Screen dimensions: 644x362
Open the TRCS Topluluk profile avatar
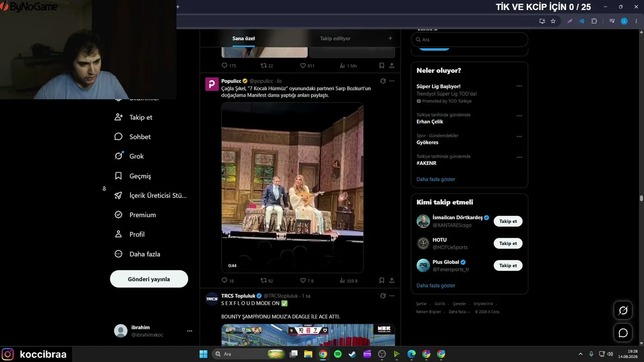point(212,299)
